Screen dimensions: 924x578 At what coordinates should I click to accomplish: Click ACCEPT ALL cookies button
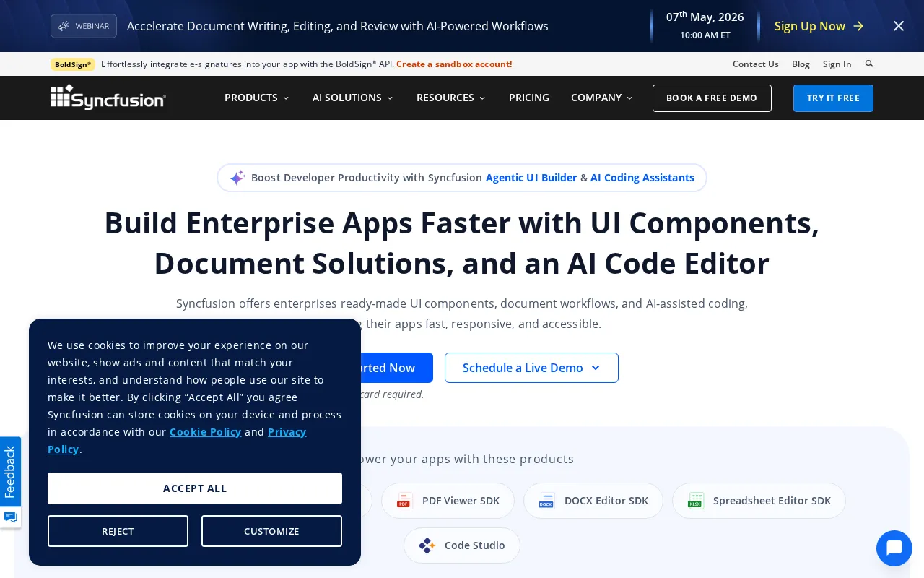[195, 488]
